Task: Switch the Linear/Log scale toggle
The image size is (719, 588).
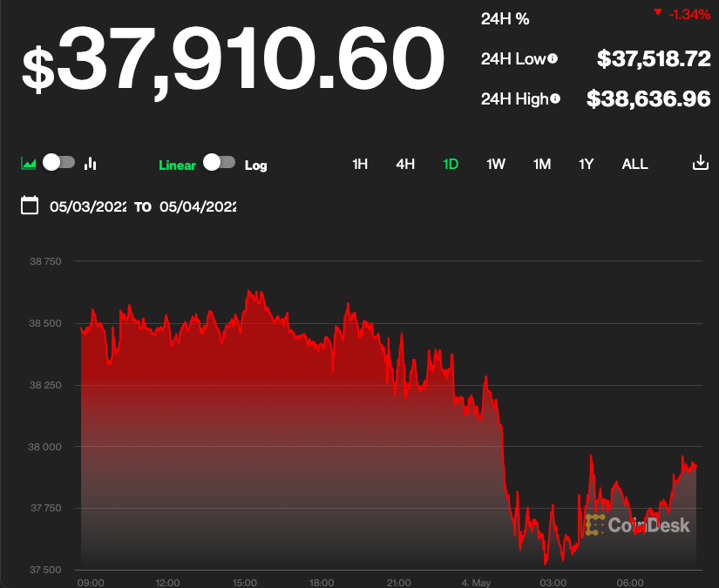Action: (219, 162)
